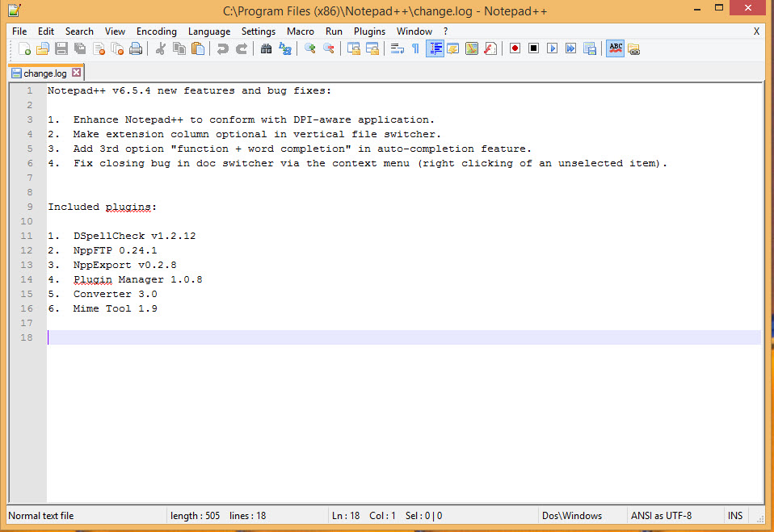Click the last icon in the toolbar

tap(634, 48)
